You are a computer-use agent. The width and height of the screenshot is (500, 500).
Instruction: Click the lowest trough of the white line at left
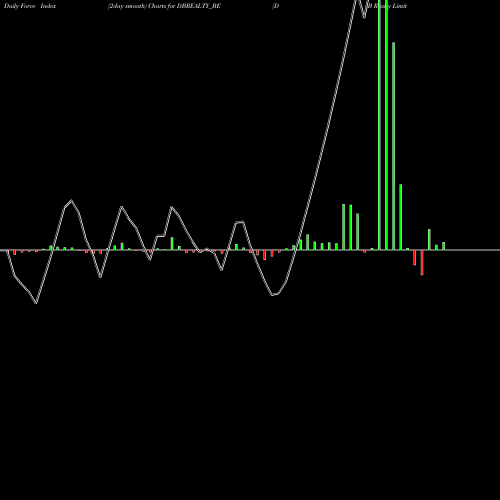pos(36,302)
